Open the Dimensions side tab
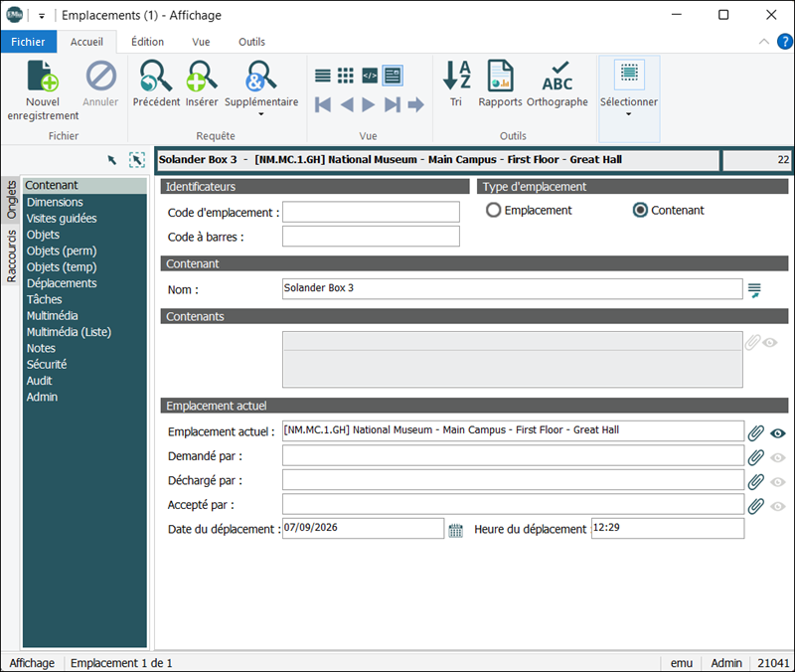 pos(55,202)
